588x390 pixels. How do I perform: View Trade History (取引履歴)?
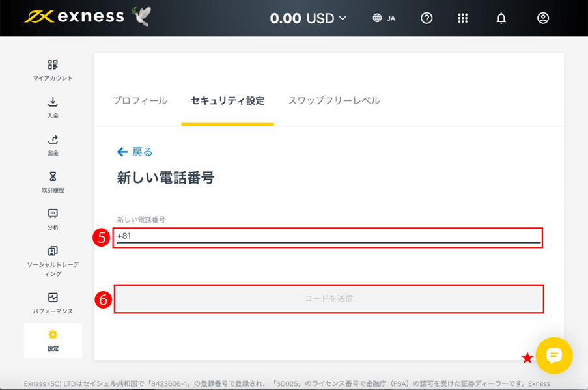click(x=53, y=182)
